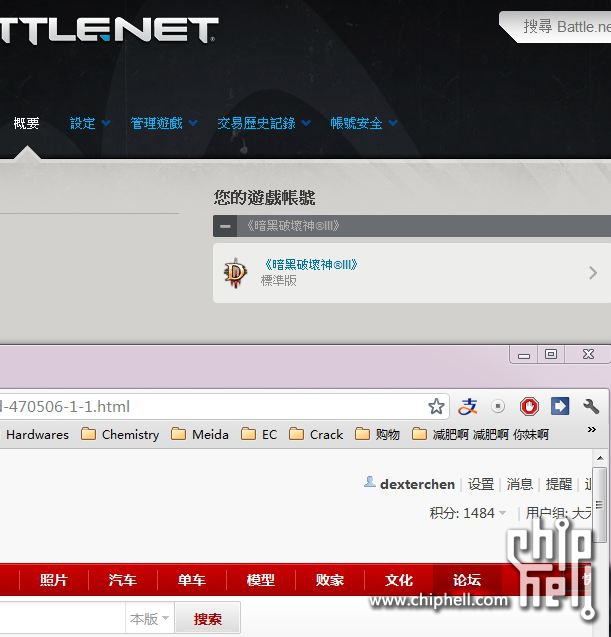
Task: Click the 搜索 button
Action: [208, 619]
